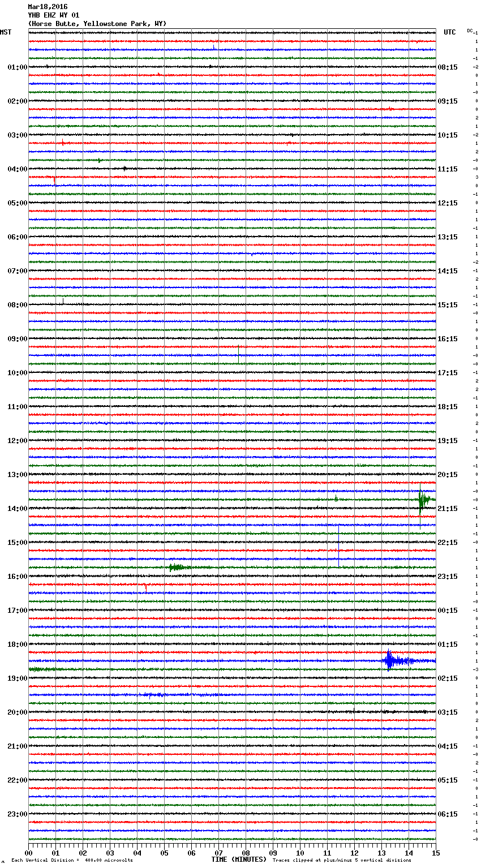Screen dimensions: 481x868
Task: Click the 14:15 UTC time label
Action: pyautogui.click(x=448, y=271)
